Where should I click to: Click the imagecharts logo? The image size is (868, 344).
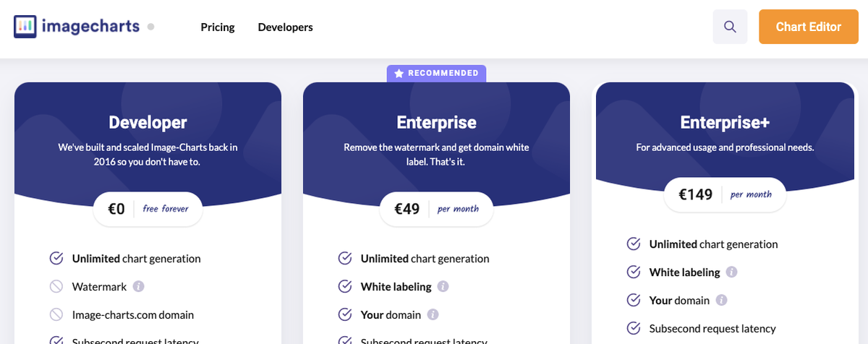coord(77,27)
